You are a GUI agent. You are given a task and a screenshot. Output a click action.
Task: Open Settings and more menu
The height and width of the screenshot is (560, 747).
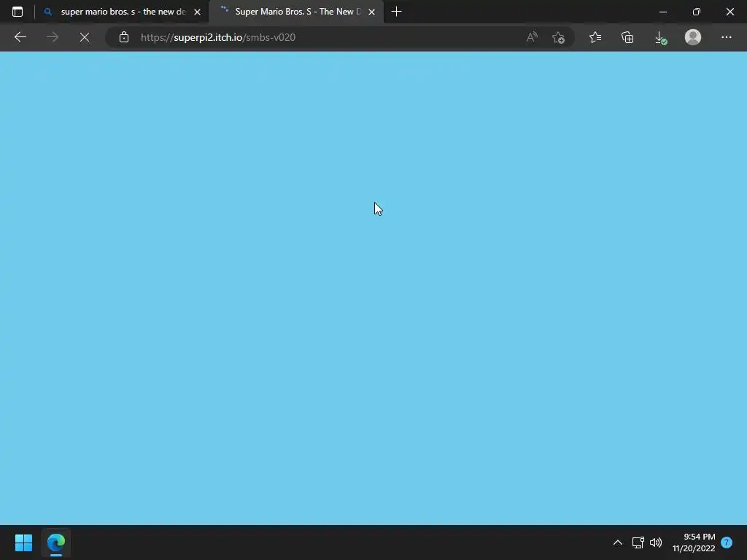(x=726, y=37)
